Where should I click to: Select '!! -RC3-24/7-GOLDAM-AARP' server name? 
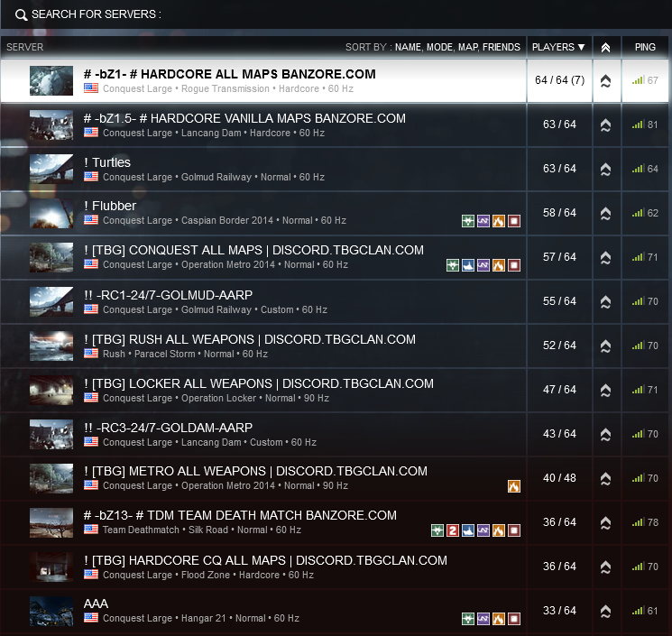168,428
